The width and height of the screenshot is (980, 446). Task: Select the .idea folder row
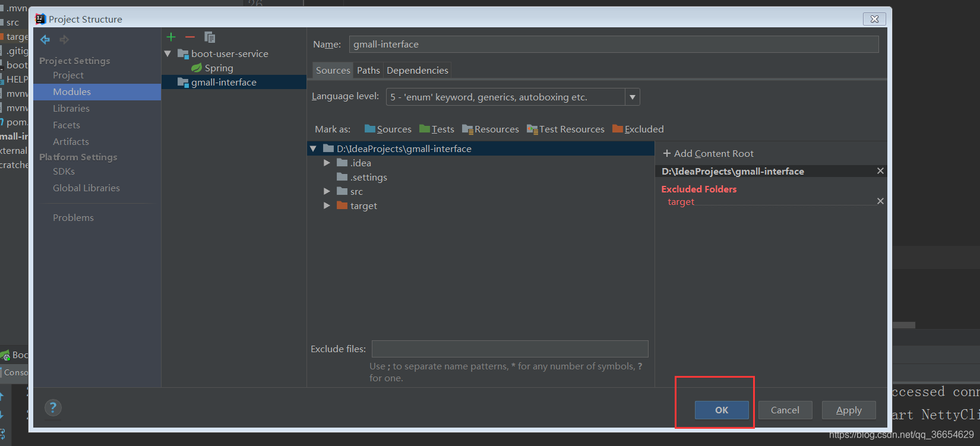[361, 163]
